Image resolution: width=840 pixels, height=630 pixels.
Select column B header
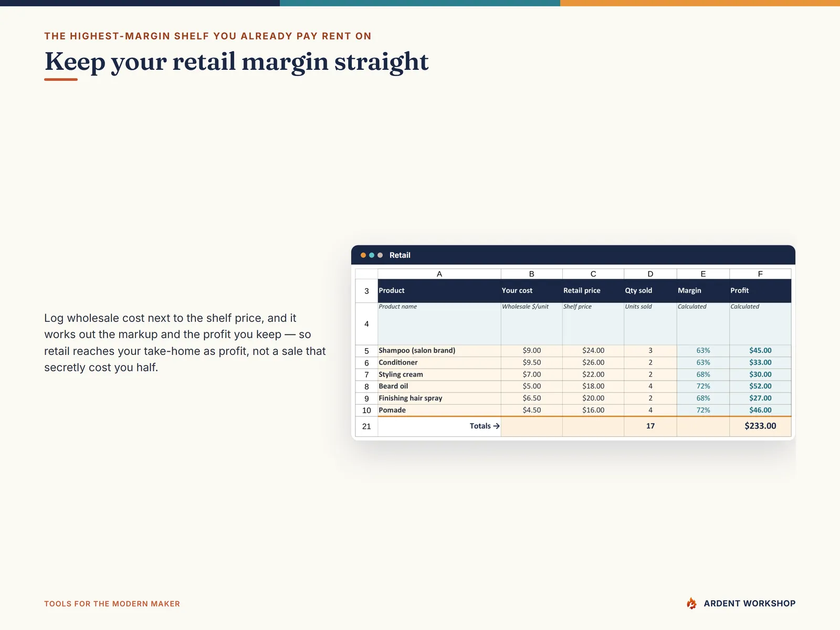pos(532,274)
